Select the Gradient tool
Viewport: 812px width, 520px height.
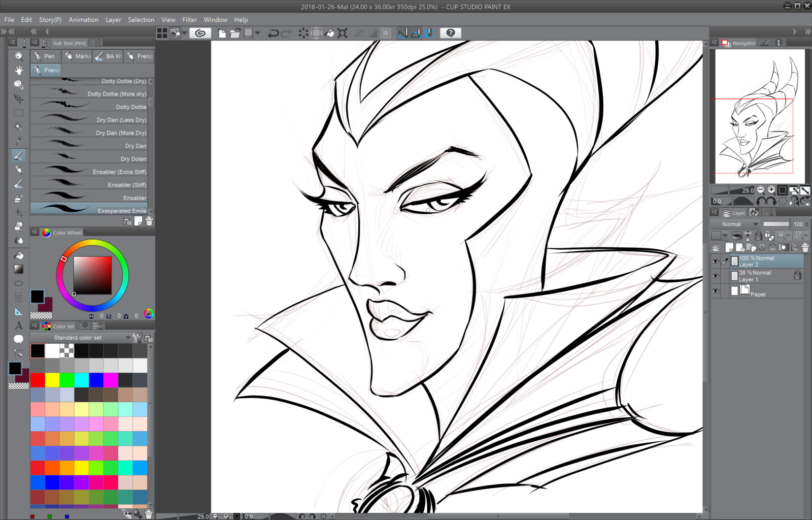click(19, 269)
